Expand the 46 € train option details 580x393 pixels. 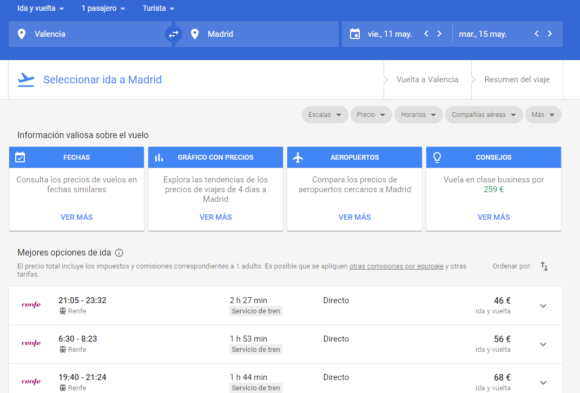543,306
